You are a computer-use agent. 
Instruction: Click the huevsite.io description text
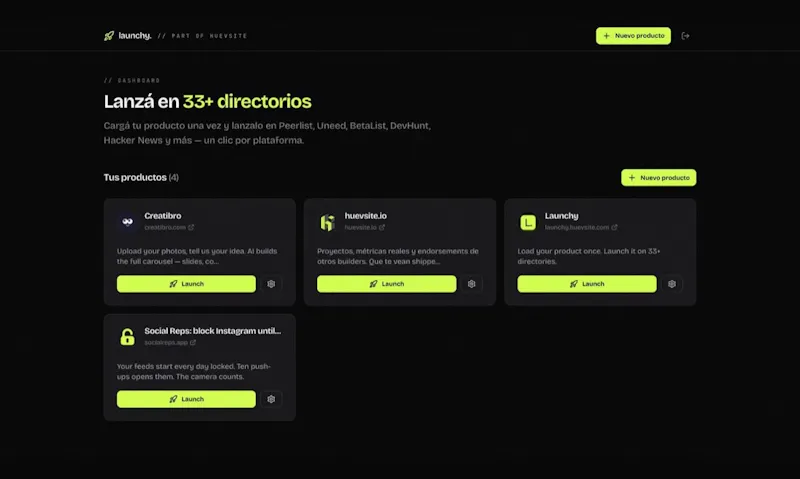click(398, 256)
